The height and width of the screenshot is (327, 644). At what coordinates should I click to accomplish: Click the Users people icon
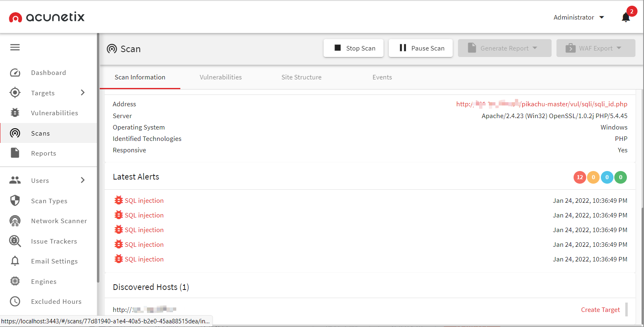[15, 180]
